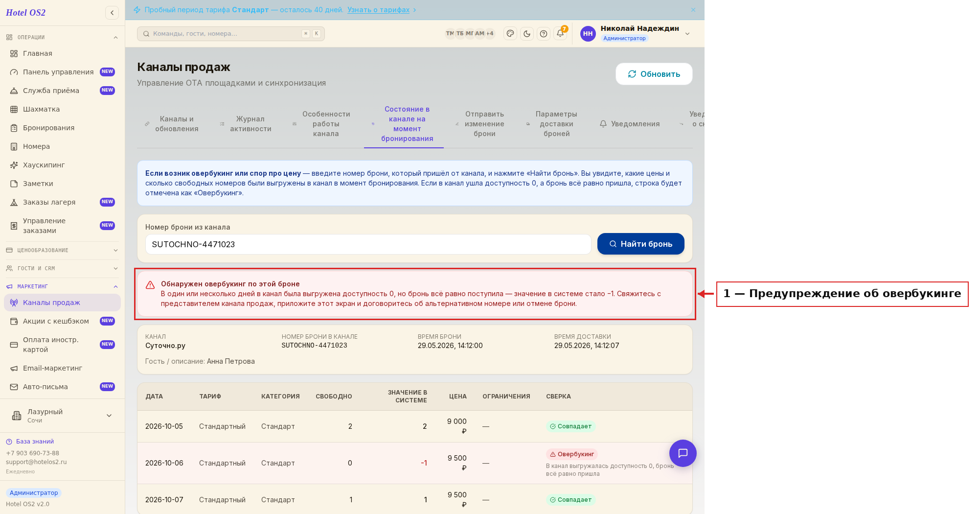Open Управление заказами
Viewport: 980px width, 514px height.
[62, 226]
